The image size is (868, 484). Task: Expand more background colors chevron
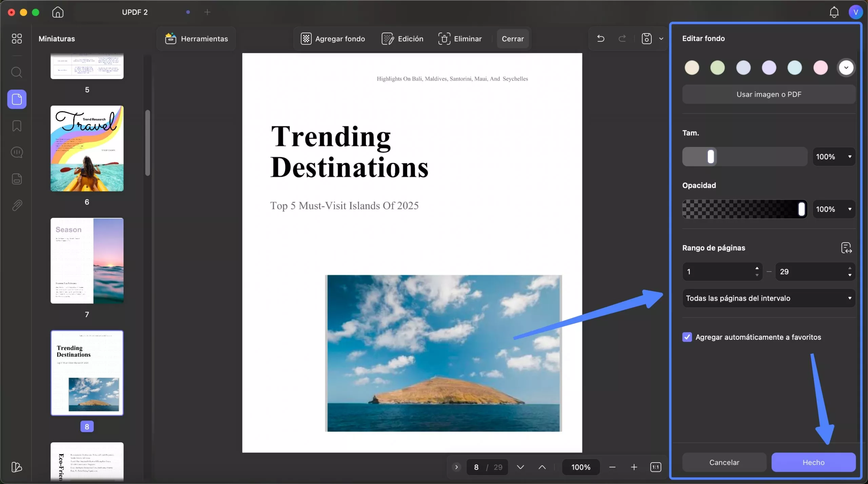tap(846, 68)
